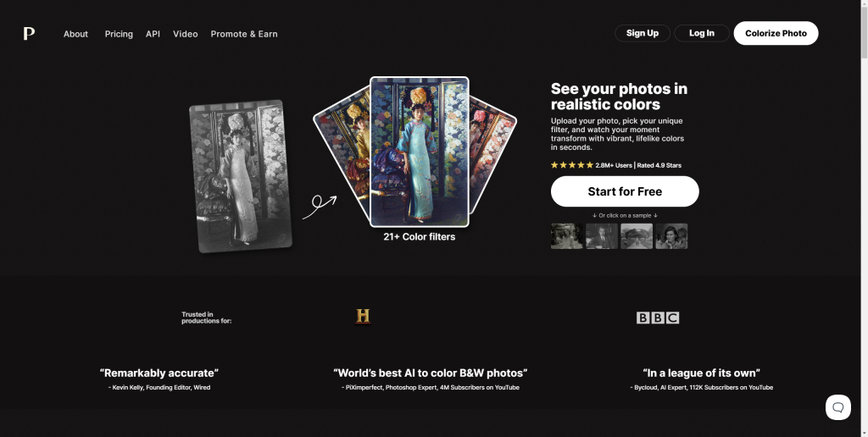Click the Sign Up button
This screenshot has height=437, width=868.
[643, 33]
